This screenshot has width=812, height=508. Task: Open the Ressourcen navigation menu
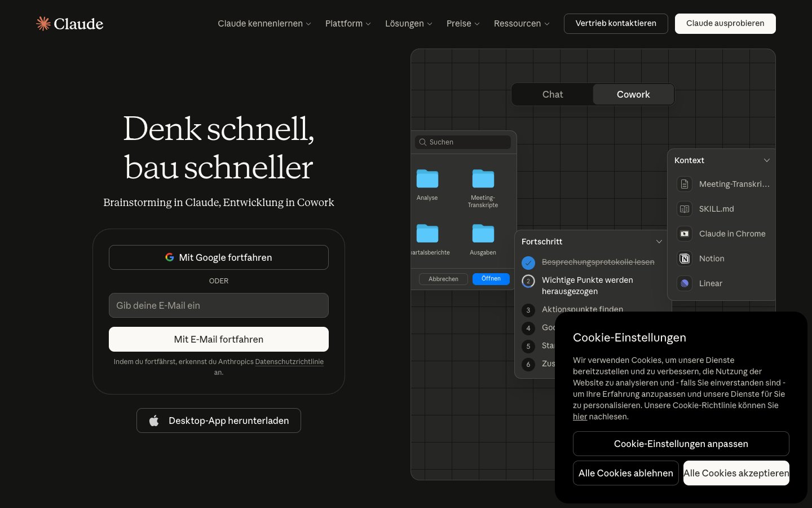(520, 23)
